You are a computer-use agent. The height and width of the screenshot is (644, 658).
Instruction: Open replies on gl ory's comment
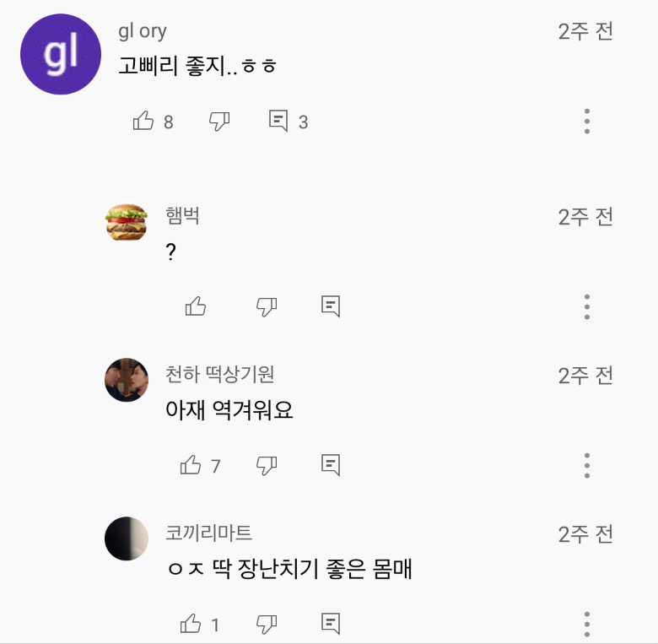coord(278,122)
